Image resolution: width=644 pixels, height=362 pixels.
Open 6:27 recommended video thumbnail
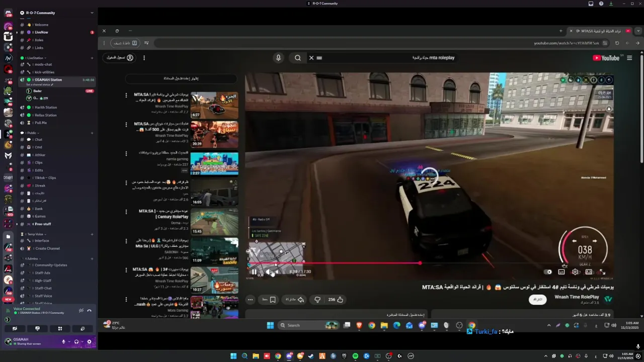[214, 105]
